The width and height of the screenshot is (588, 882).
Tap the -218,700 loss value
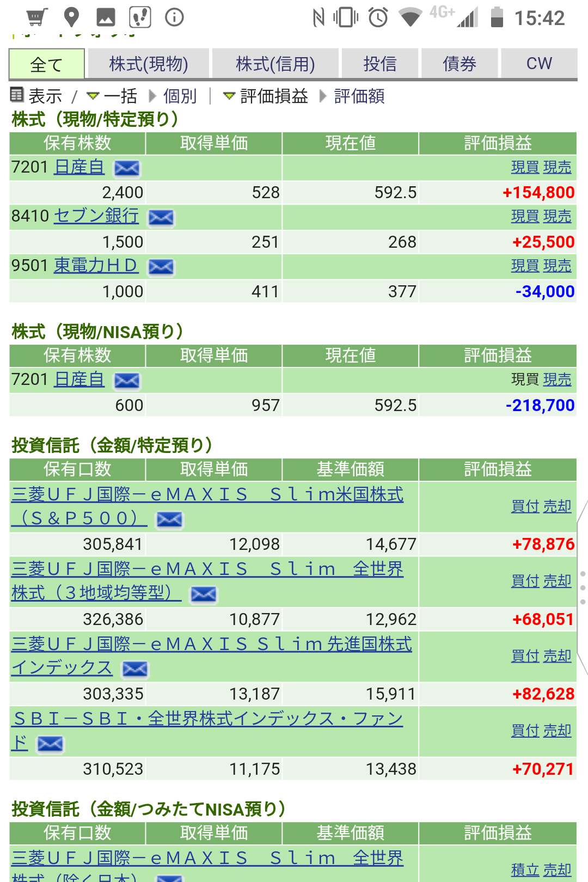(540, 405)
